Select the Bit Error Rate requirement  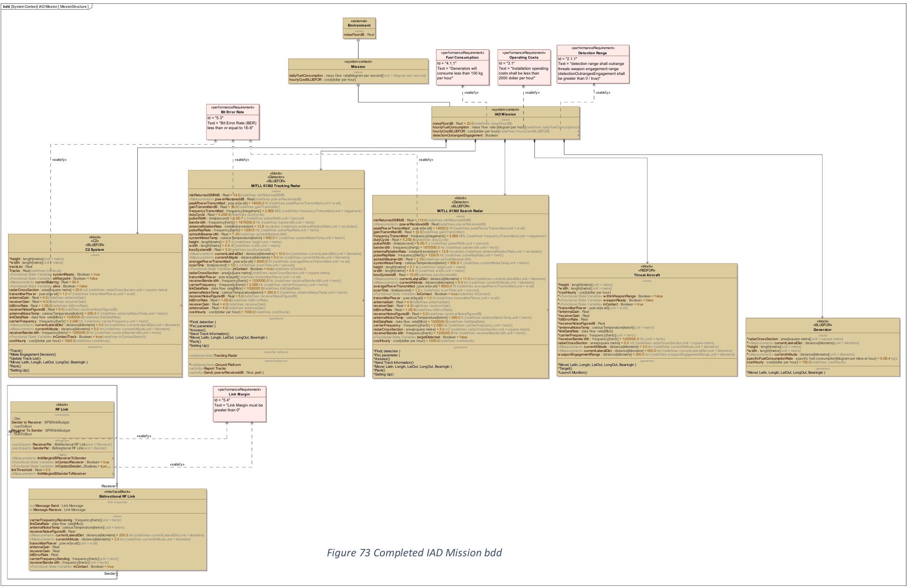[232, 112]
